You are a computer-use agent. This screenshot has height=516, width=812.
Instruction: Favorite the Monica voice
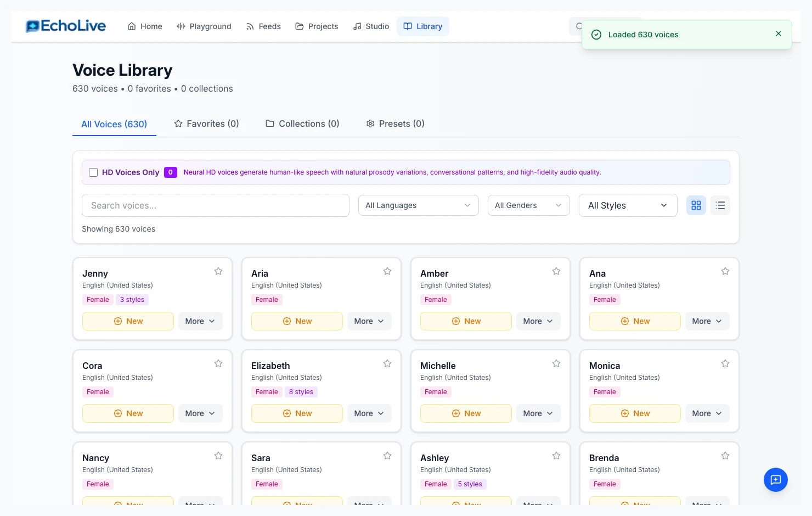click(725, 363)
